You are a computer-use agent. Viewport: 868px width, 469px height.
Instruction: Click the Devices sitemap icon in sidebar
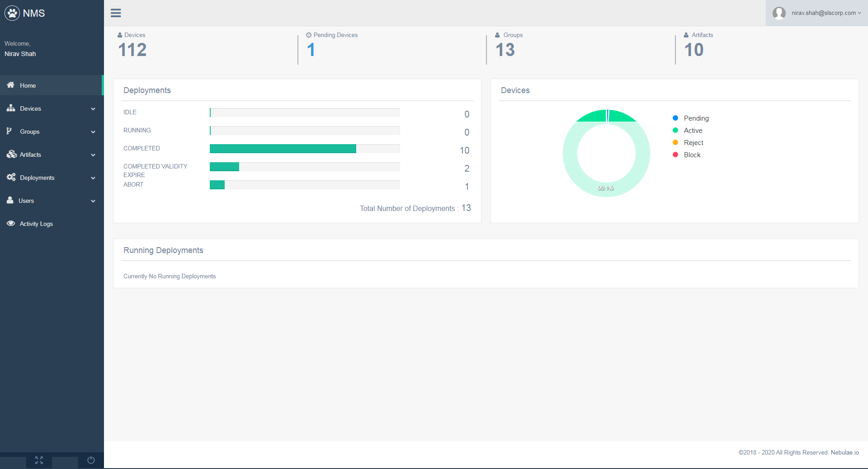tap(11, 108)
